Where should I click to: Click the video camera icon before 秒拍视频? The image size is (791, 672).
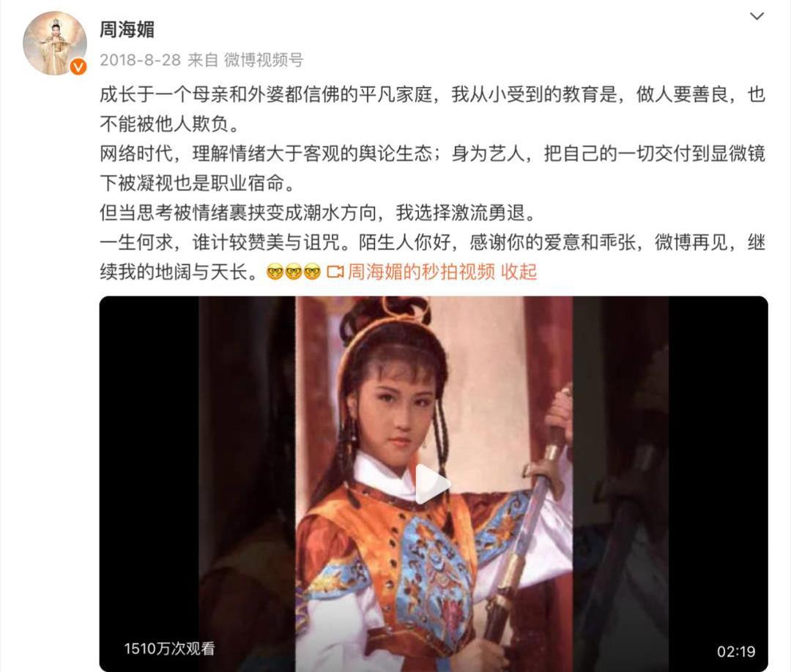pyautogui.click(x=335, y=272)
